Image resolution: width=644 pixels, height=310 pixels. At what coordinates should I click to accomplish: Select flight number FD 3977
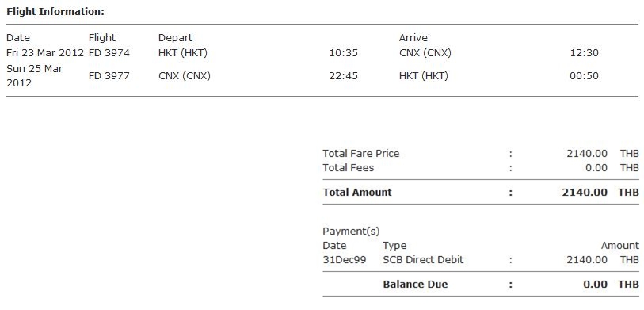pos(109,76)
